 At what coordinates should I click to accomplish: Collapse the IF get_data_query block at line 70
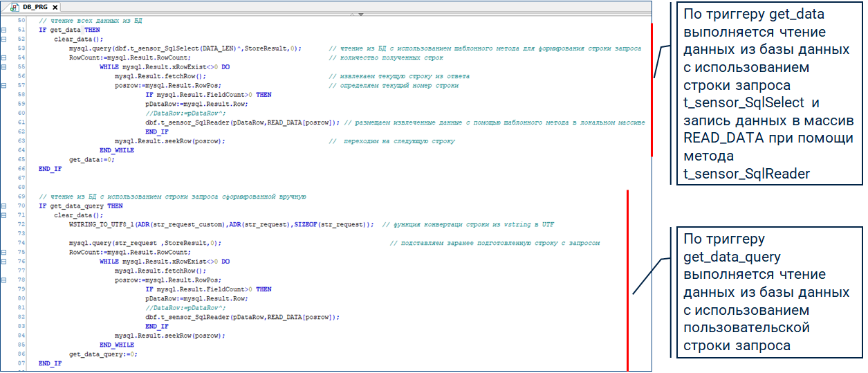tap(4, 206)
